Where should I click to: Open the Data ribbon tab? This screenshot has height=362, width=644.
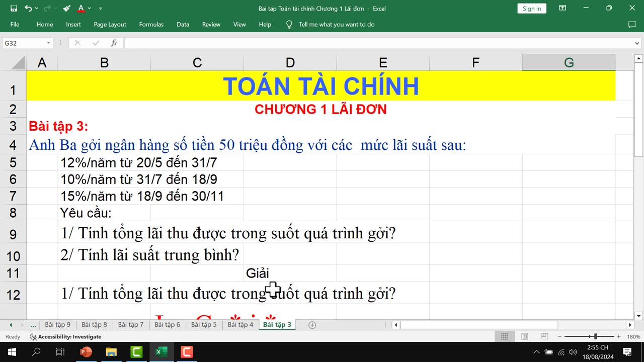[x=183, y=24]
